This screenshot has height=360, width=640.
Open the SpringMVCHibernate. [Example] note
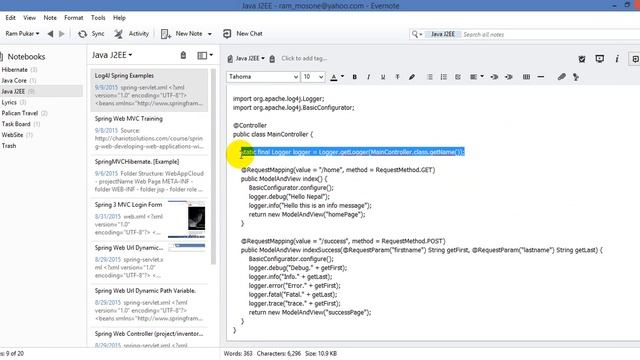pyautogui.click(x=149, y=176)
